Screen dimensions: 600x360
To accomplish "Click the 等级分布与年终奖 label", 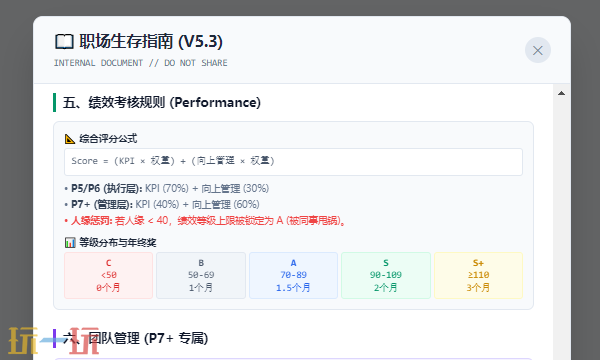I will tap(118, 243).
